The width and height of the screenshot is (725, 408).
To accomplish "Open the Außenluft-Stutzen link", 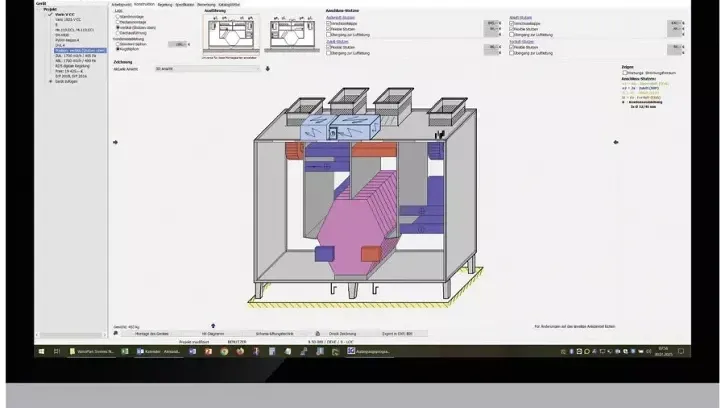I will click(340, 18).
